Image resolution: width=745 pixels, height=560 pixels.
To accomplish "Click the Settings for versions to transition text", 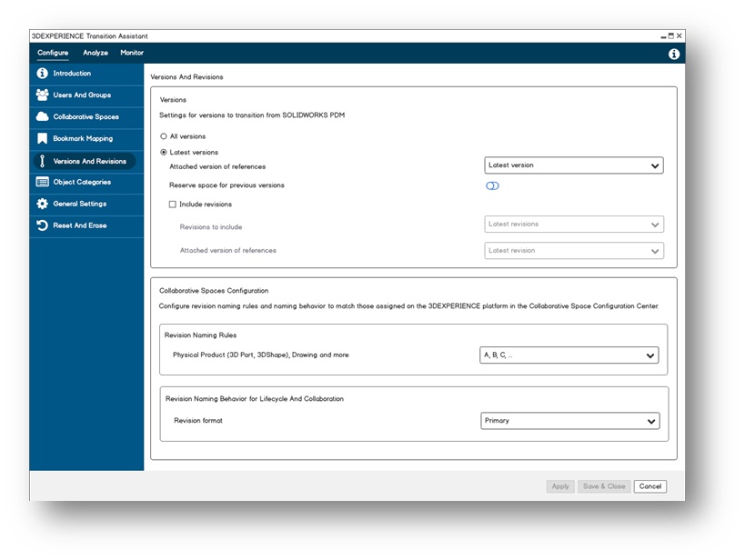I will [252, 115].
